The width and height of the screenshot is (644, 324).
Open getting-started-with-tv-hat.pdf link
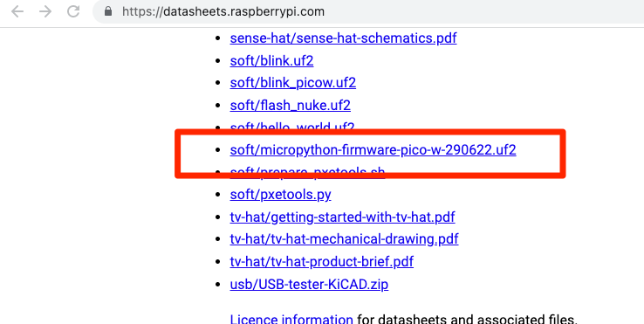point(342,217)
